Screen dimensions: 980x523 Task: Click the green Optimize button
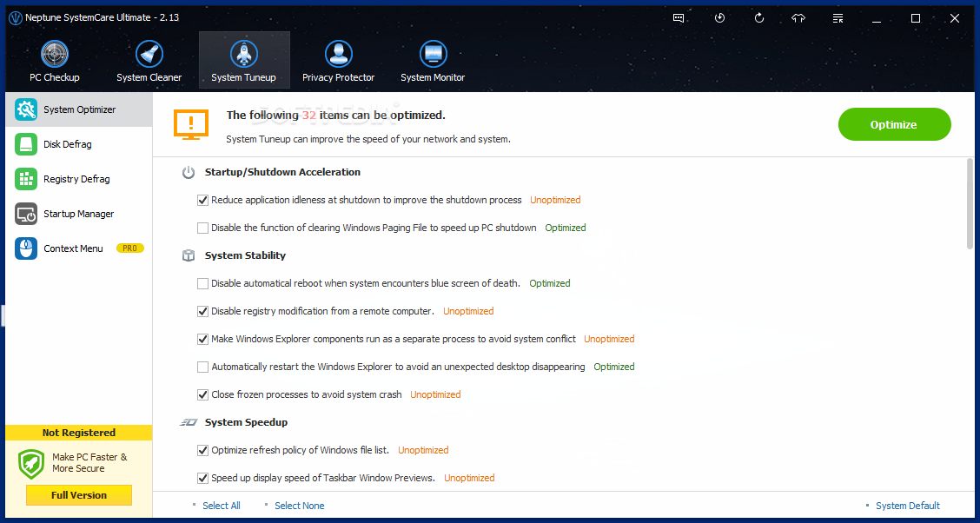point(894,124)
